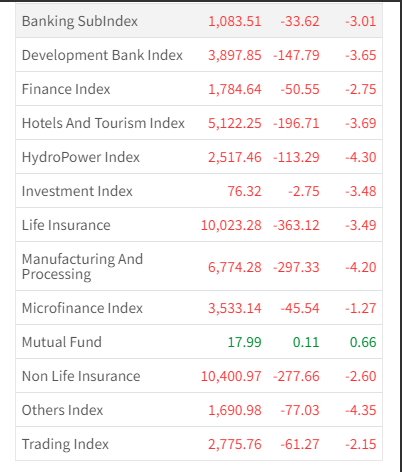Click the Investment Index label
This screenshot has width=402, height=472.
click(77, 191)
